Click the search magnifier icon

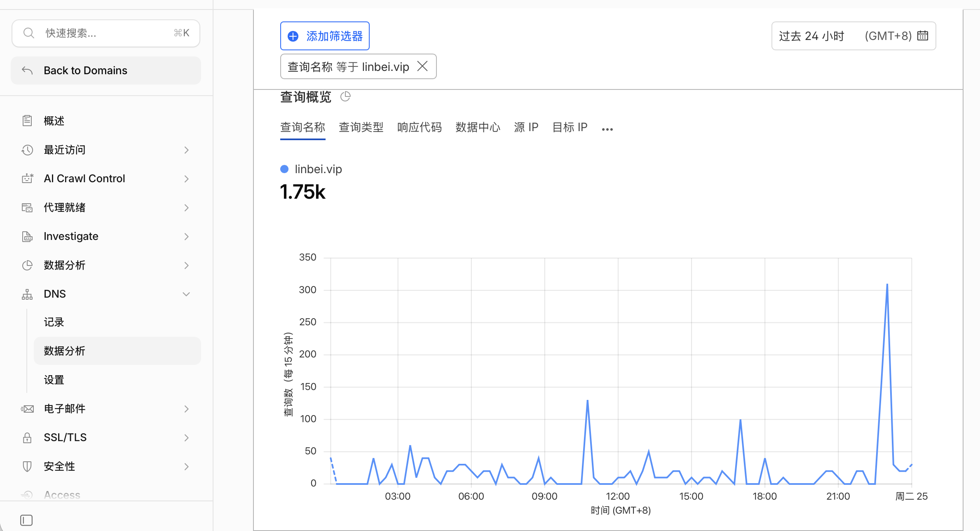(x=28, y=33)
